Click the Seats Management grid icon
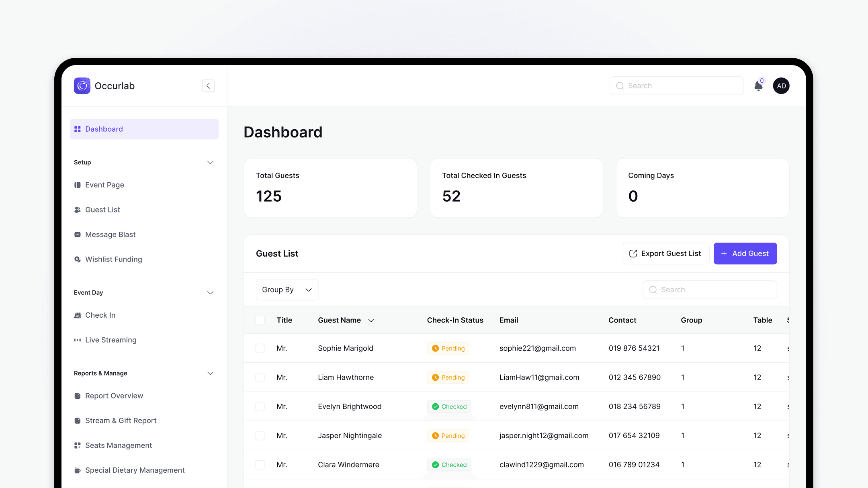Screen dimensions: 868x488 point(78,445)
